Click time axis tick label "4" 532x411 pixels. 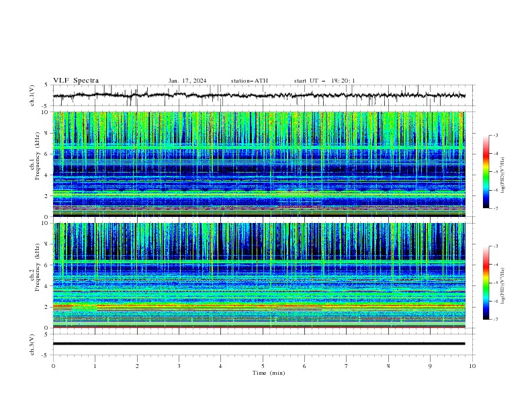coord(220,366)
